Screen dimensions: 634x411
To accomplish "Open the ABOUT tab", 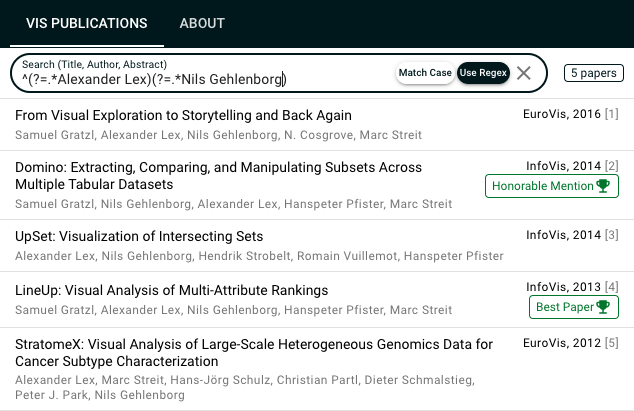I will (202, 23).
